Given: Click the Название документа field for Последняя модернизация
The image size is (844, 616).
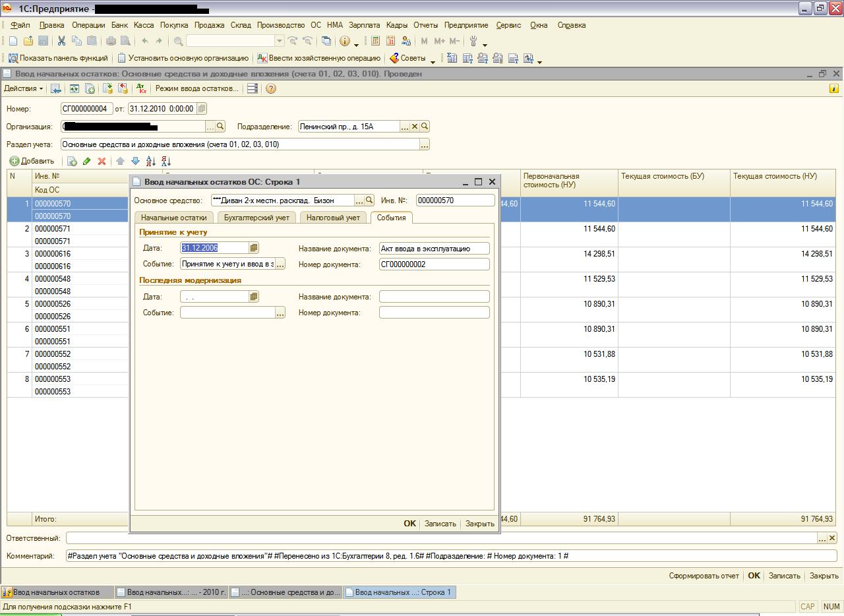Looking at the screenshot, I should pos(434,297).
